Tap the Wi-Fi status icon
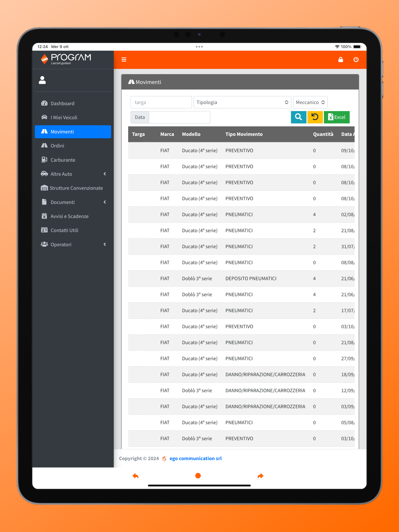Screen dimensions: 399x532 pyautogui.click(x=337, y=47)
